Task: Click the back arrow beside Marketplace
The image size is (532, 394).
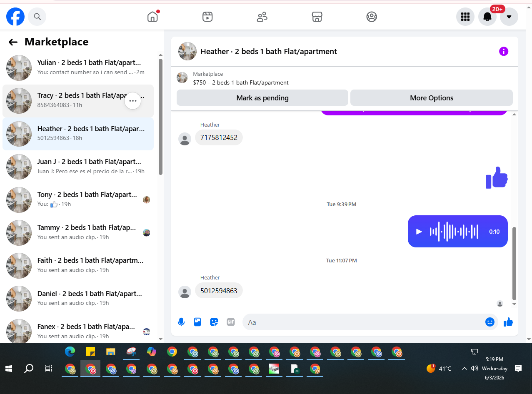Action: 13,42
